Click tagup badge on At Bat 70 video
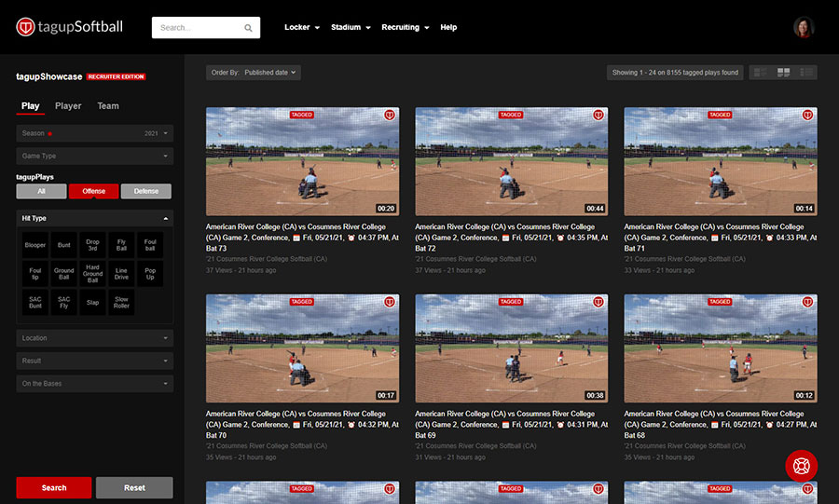The height and width of the screenshot is (504, 839). point(390,302)
